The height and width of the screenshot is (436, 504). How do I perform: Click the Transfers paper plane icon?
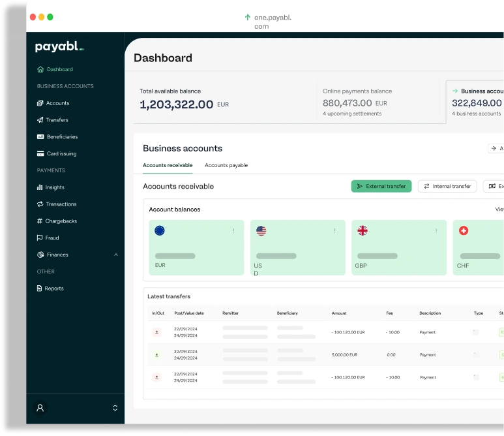point(40,120)
